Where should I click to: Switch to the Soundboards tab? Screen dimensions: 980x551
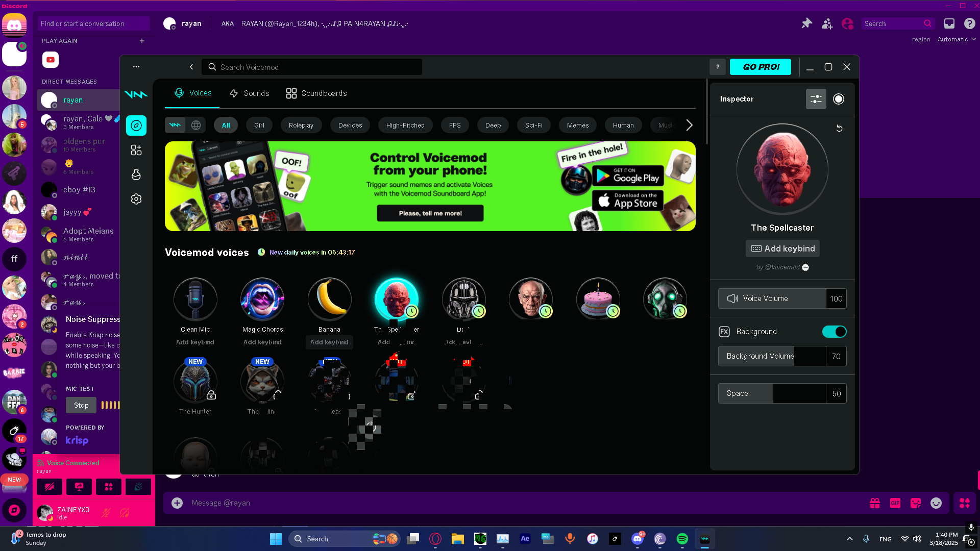(x=316, y=93)
